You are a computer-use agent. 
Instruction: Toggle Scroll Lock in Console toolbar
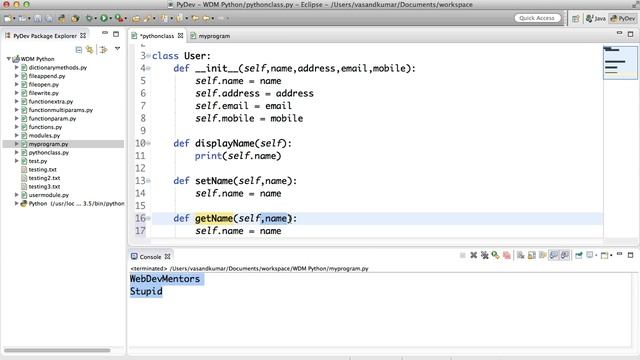pos(531,256)
